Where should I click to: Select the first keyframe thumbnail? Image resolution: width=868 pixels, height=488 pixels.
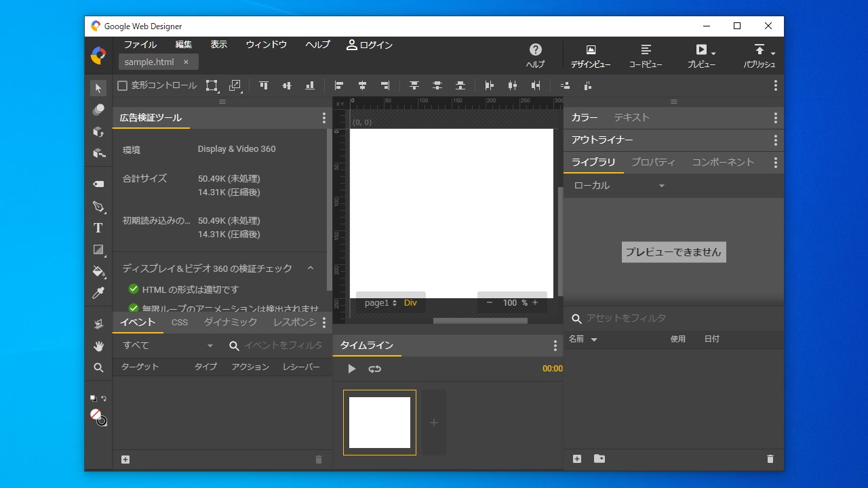tap(380, 422)
